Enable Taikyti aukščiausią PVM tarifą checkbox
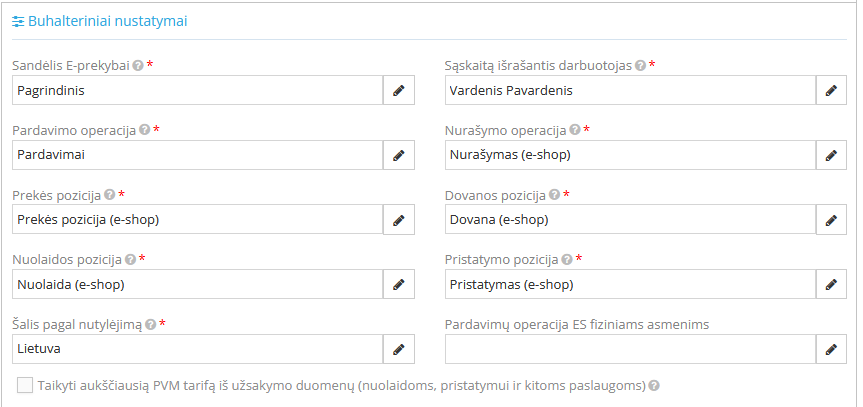Image resolution: width=863 pixels, height=407 pixels. (x=25, y=385)
